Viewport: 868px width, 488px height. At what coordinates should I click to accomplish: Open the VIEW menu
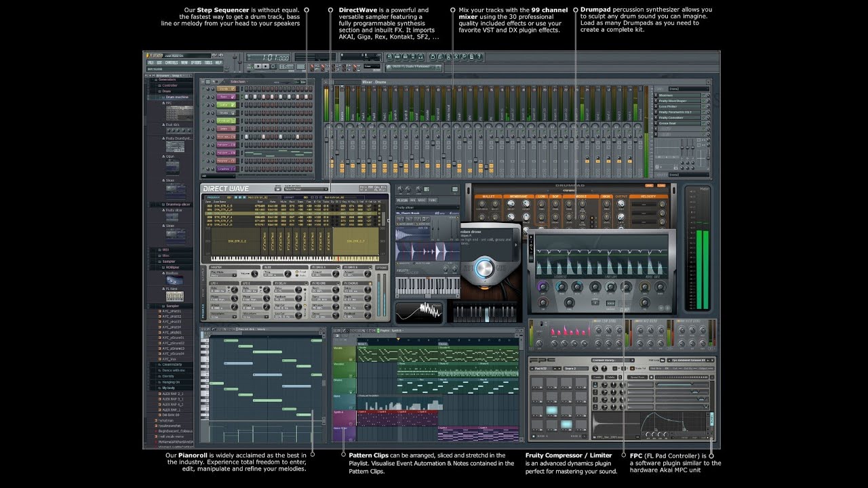(x=184, y=62)
